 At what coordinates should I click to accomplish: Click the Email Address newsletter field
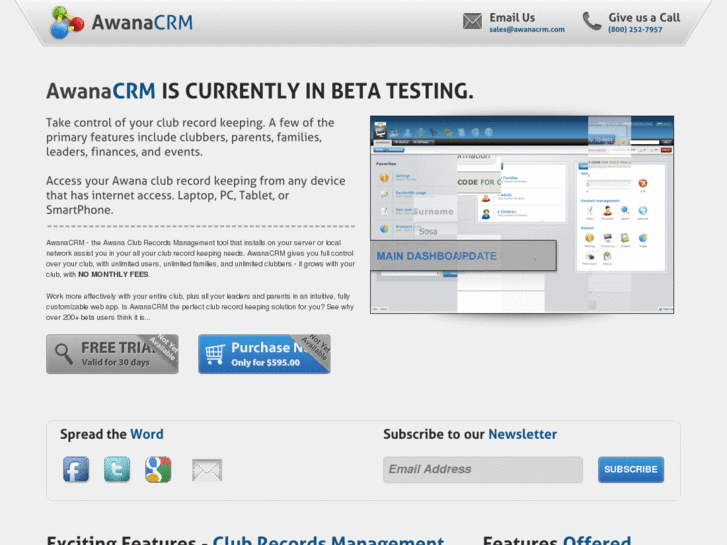click(483, 469)
